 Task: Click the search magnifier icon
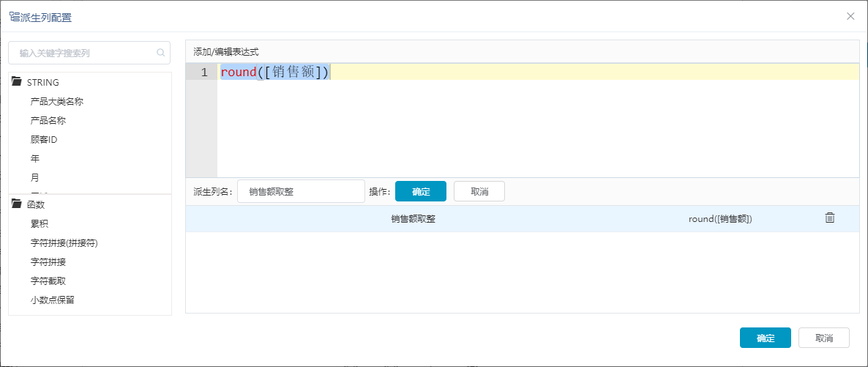click(161, 53)
